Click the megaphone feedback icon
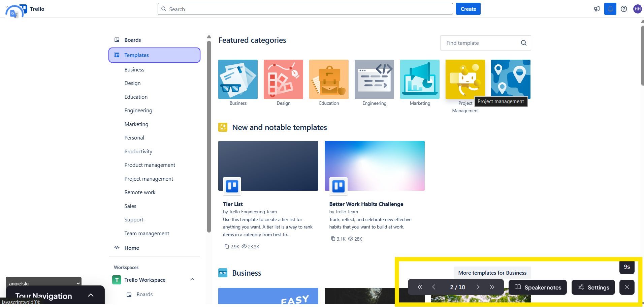This screenshot has height=307, width=644. point(597,9)
